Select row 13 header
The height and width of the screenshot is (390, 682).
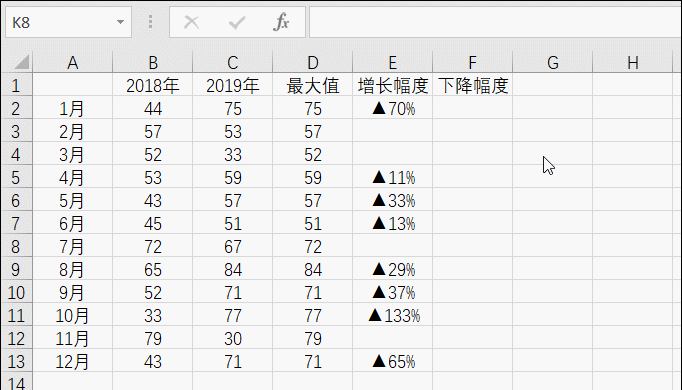(16, 361)
